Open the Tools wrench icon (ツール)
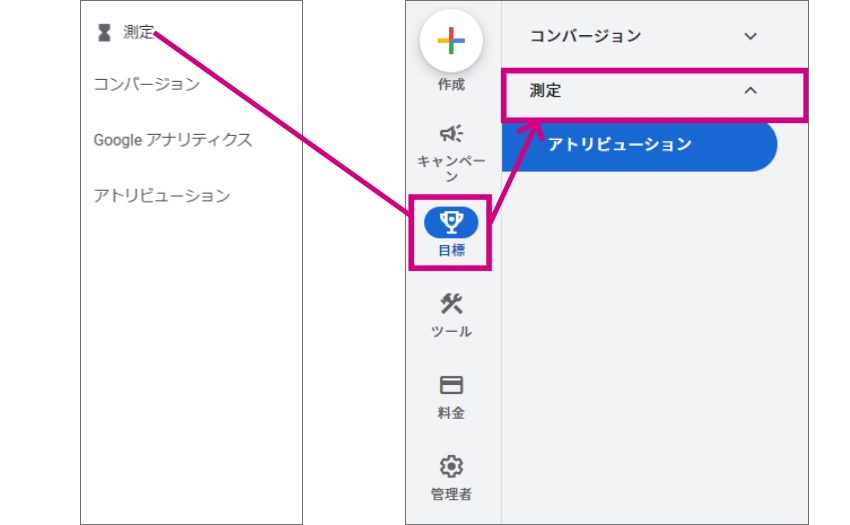Viewport: 850px width, 525px height. pyautogui.click(x=451, y=304)
